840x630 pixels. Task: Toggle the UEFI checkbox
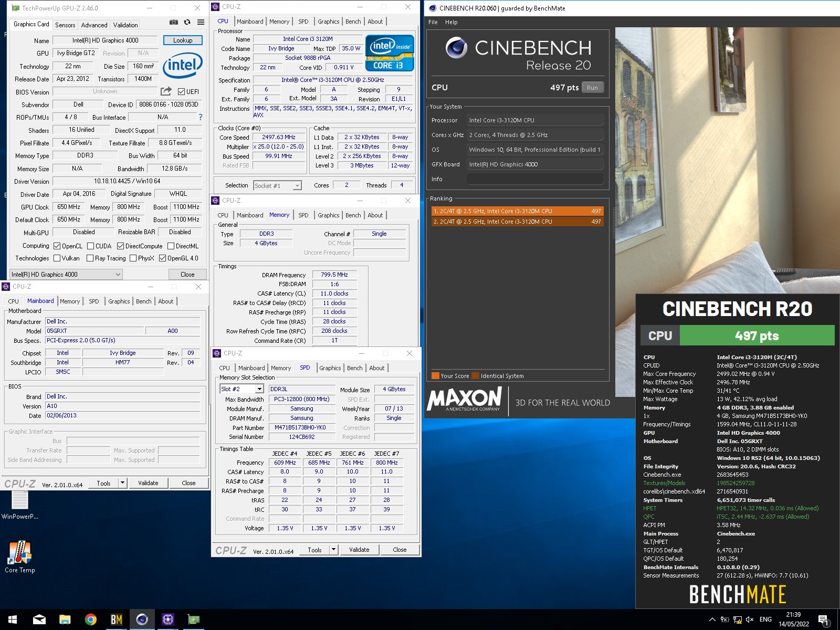181,91
